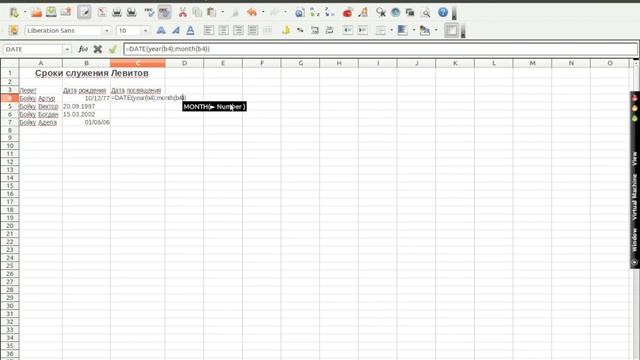Insert a chart
Viewport: 640px width, 360px height.
347,13
